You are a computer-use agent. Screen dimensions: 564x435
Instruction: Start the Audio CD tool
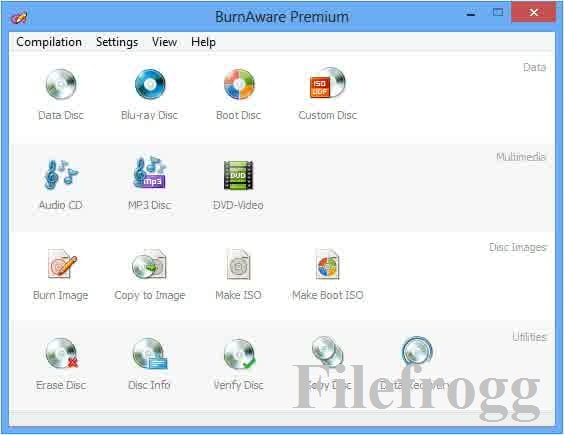[x=61, y=185]
